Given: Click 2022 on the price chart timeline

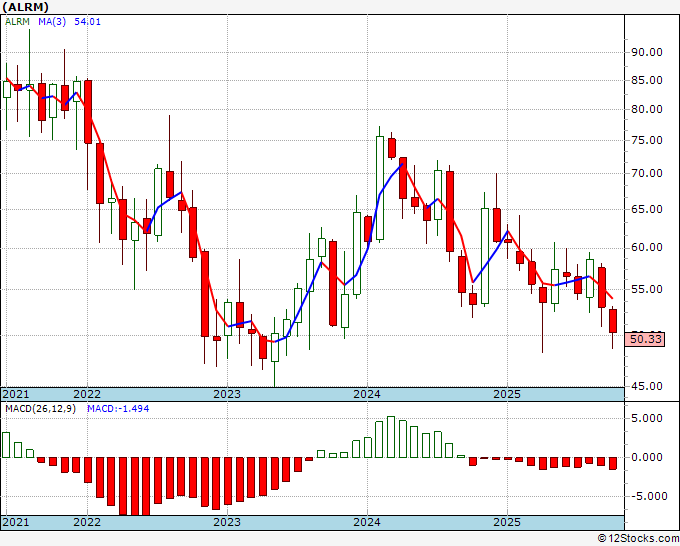Looking at the screenshot, I should tap(87, 394).
